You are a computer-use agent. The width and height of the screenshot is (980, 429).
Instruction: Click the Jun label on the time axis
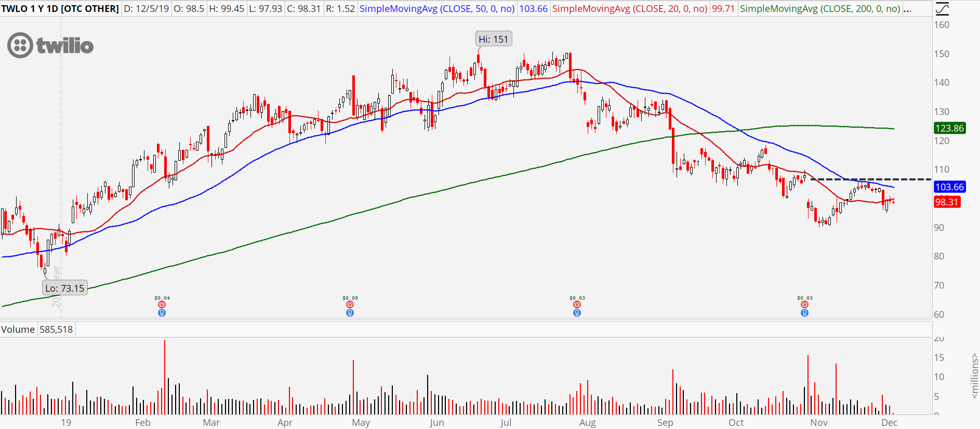437,422
